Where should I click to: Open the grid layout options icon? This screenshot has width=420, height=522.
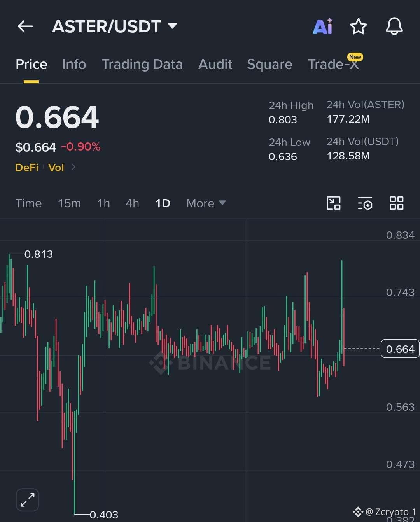(396, 203)
